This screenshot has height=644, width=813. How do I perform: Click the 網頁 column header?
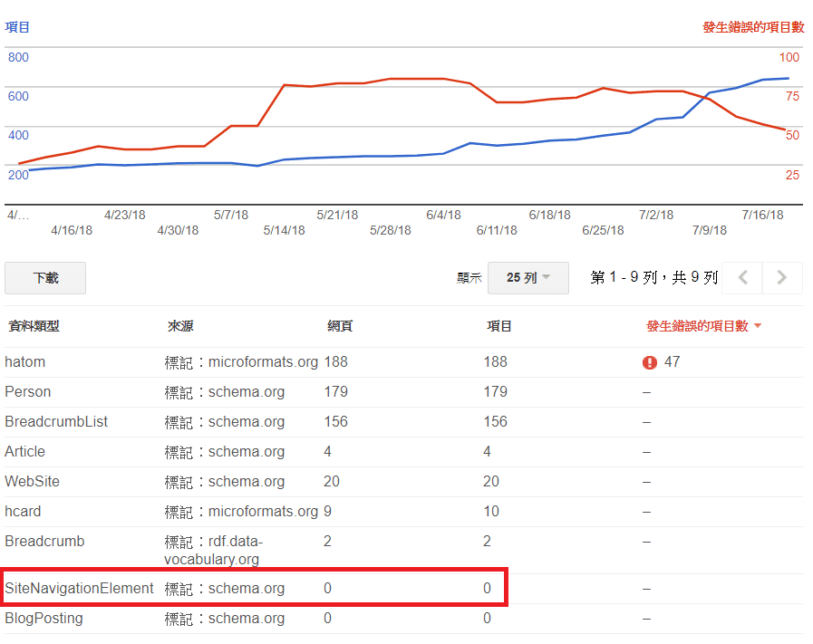(x=340, y=326)
